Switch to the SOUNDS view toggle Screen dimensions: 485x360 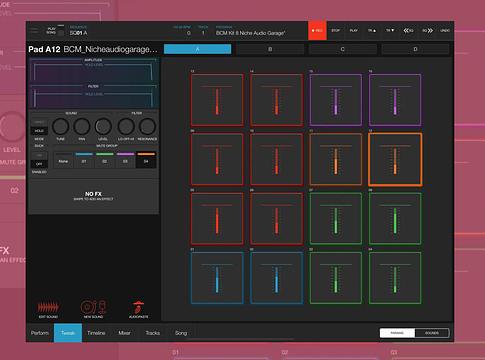pos(432,333)
